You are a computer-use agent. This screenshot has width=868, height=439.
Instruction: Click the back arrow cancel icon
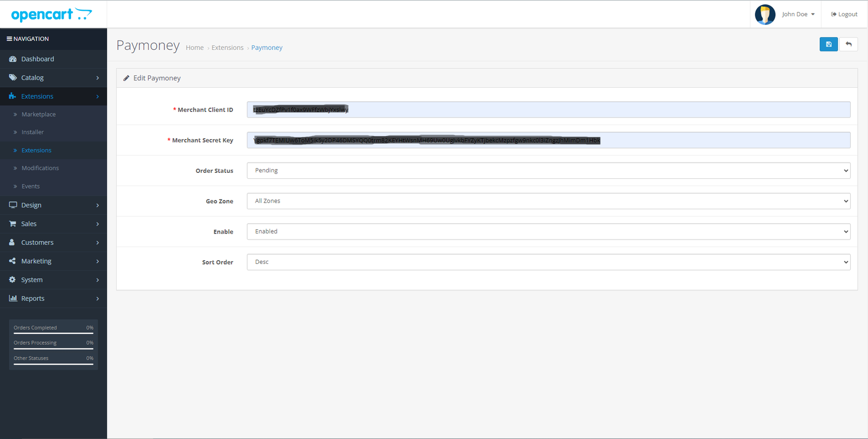coord(848,44)
